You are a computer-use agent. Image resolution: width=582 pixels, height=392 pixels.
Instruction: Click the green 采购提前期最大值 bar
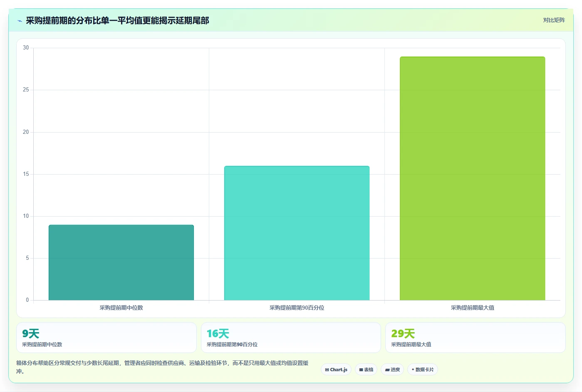tap(472, 178)
